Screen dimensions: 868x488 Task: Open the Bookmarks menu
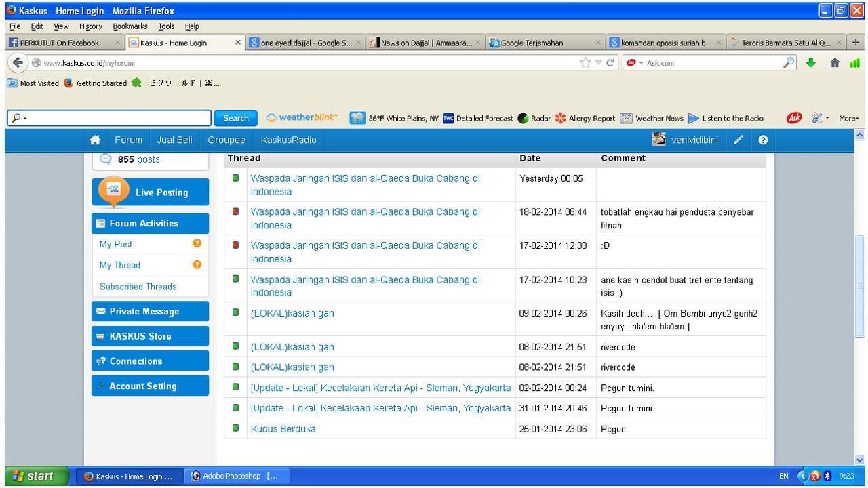pyautogui.click(x=130, y=26)
